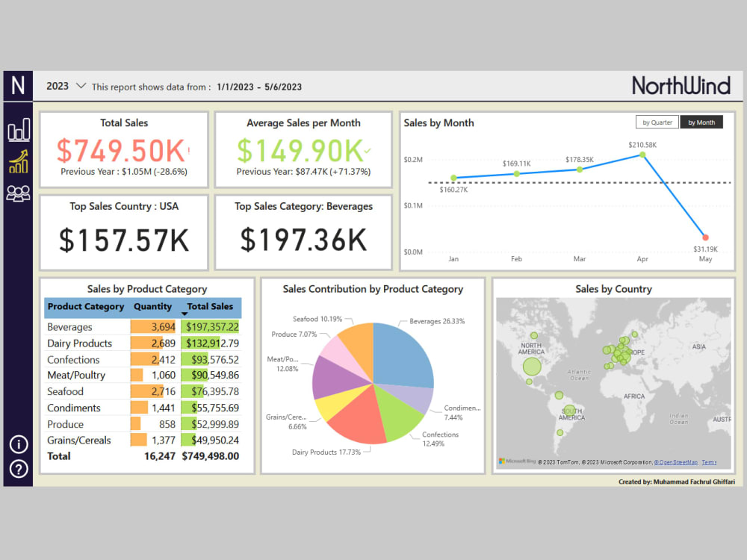Open the Total Sales column sort dropdown
Image resolution: width=747 pixels, height=560 pixels.
[185, 314]
